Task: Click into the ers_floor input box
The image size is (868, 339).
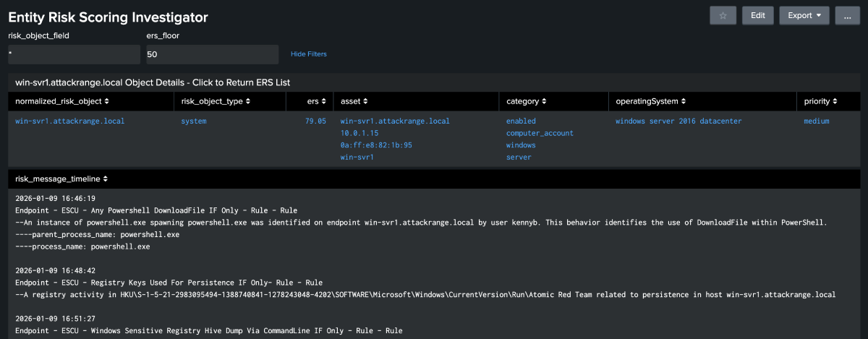Action: pos(212,54)
